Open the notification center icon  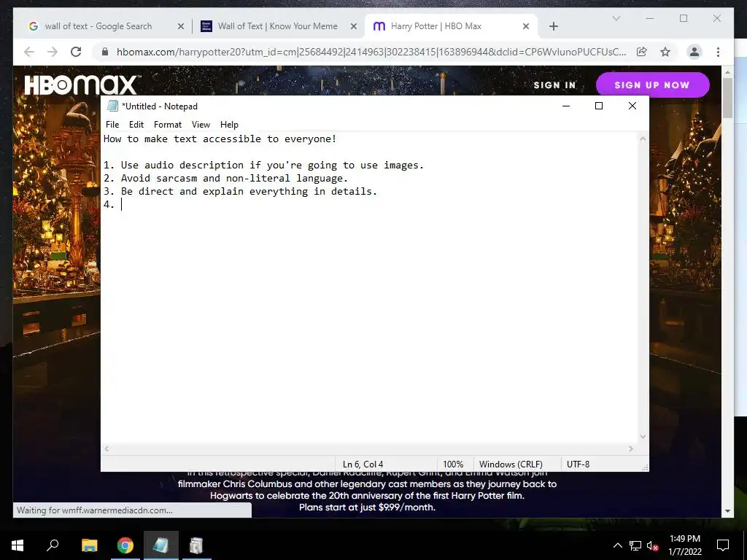click(723, 545)
